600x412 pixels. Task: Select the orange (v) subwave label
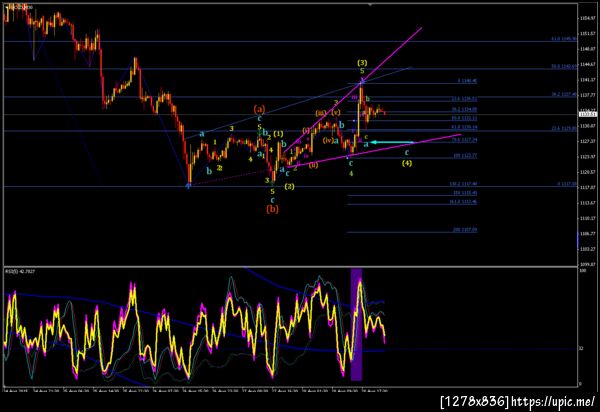(336, 112)
